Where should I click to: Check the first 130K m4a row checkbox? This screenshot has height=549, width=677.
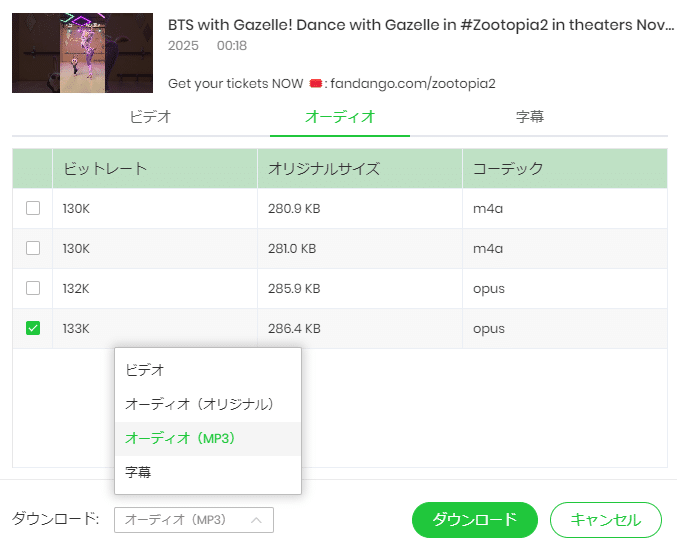(x=33, y=208)
